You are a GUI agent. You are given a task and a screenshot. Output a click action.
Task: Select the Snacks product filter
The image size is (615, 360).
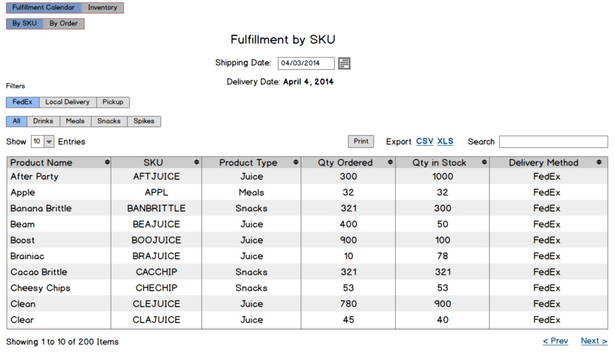click(x=109, y=121)
